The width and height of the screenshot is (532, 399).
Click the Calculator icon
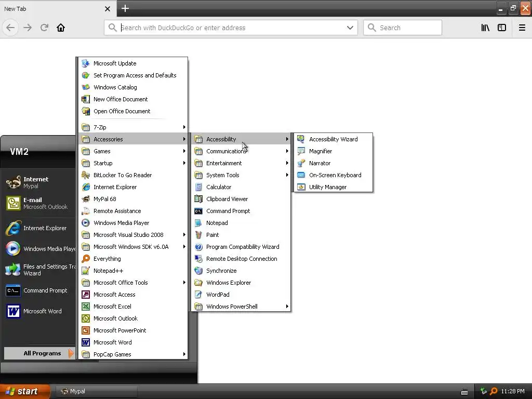(198, 187)
